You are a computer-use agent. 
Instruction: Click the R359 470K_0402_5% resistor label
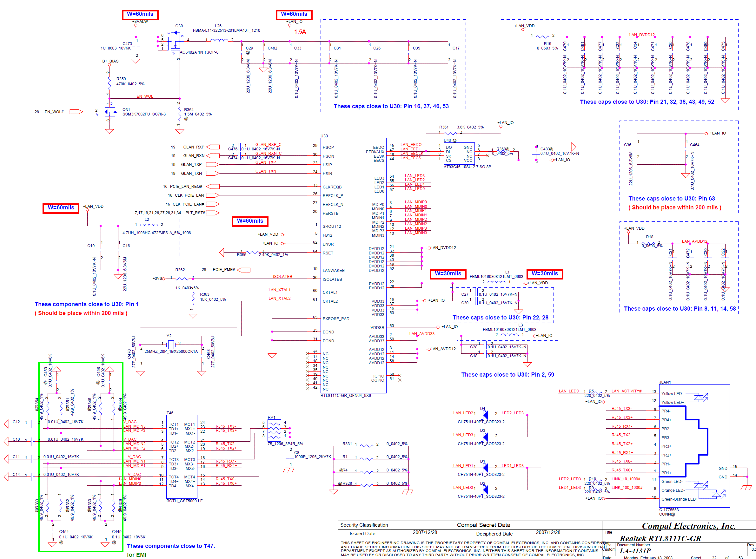(130, 82)
